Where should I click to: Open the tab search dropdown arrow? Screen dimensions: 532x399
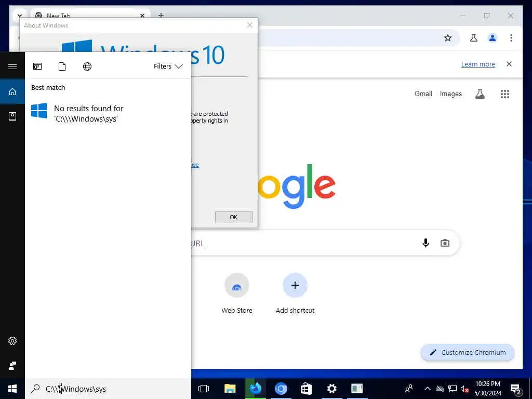(20, 16)
